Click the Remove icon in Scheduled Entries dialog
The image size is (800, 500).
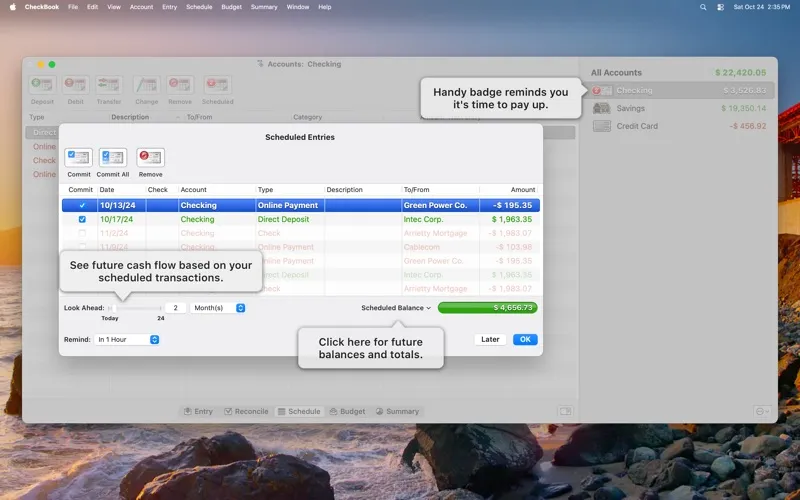[151, 158]
